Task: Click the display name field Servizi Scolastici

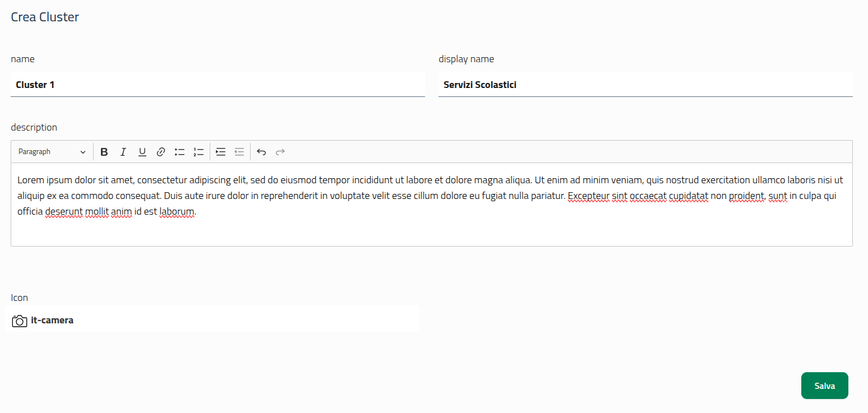Action: coord(645,85)
